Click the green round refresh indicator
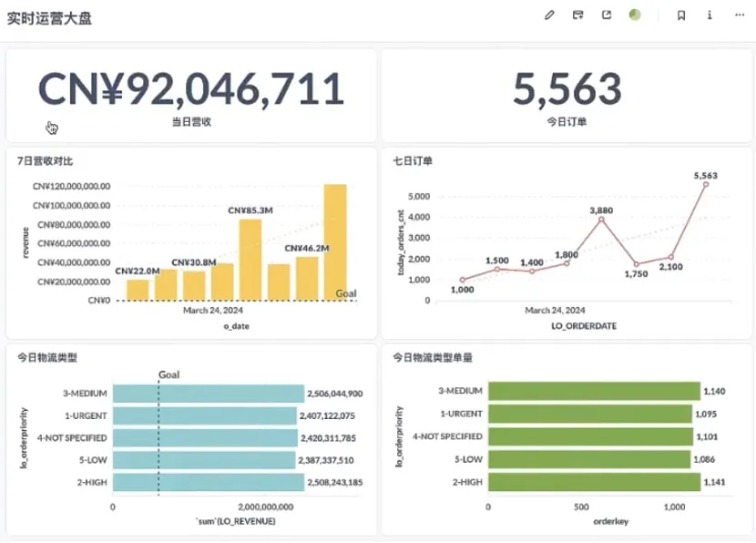756x543 pixels. click(x=635, y=15)
